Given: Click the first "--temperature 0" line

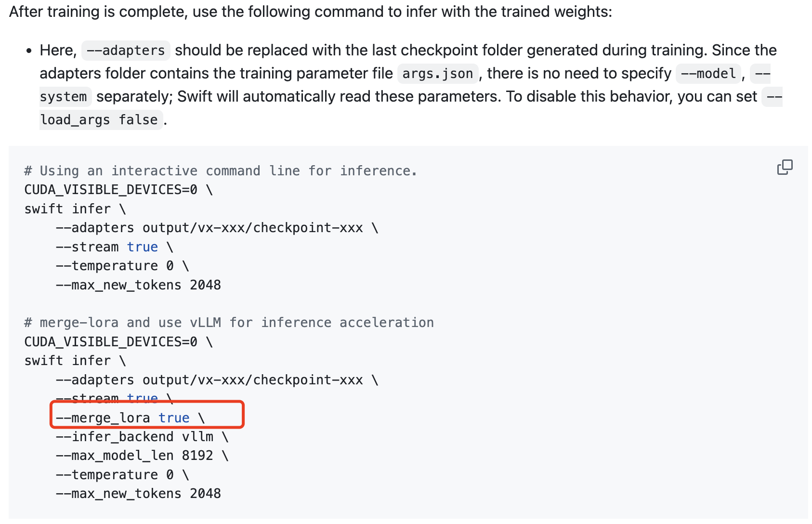Looking at the screenshot, I should (122, 266).
